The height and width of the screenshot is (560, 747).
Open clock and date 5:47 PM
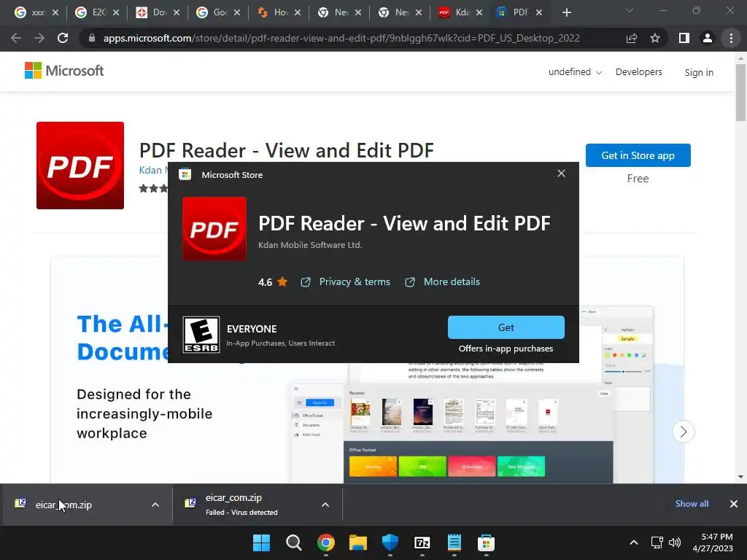713,542
